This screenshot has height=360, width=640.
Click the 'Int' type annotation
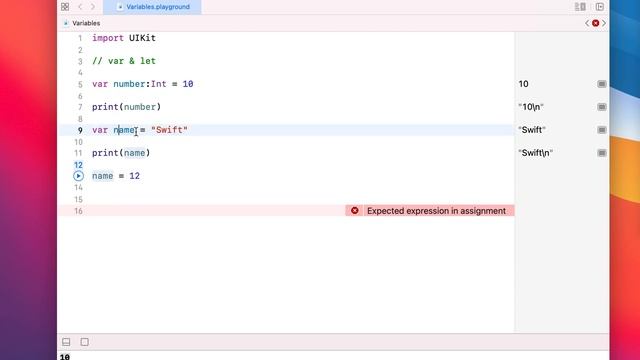(x=159, y=84)
